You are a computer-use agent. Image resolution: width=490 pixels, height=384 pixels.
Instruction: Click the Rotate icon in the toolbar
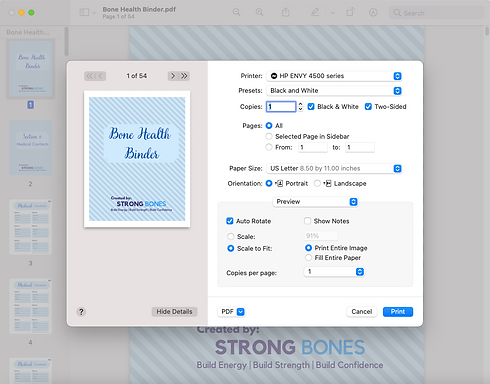click(x=350, y=12)
